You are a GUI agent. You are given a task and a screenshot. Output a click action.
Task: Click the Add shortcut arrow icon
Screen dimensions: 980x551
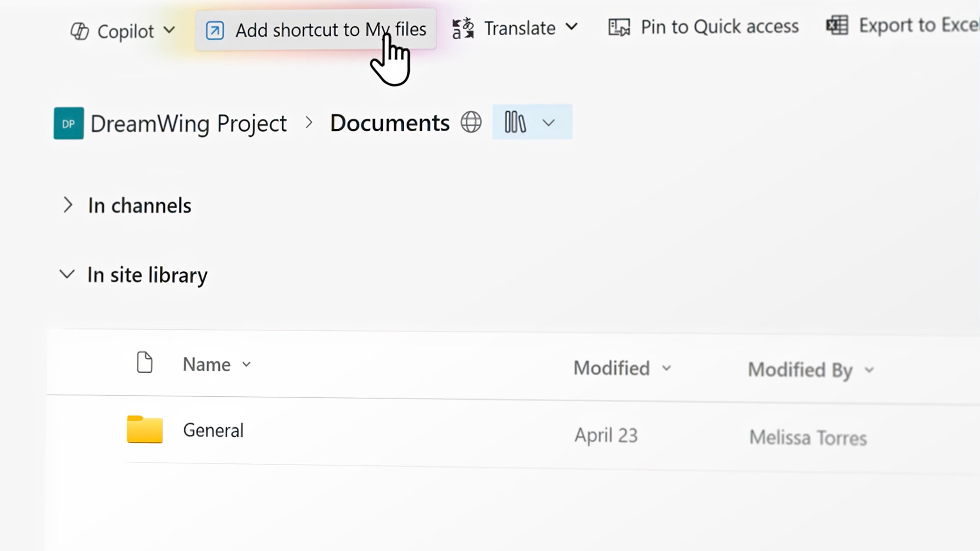pyautogui.click(x=215, y=30)
